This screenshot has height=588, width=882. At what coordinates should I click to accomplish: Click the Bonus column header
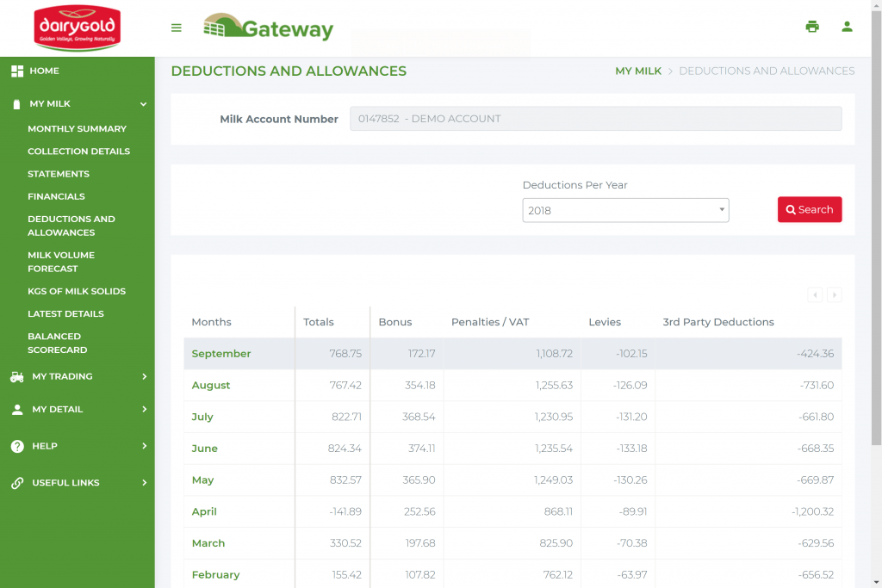395,322
